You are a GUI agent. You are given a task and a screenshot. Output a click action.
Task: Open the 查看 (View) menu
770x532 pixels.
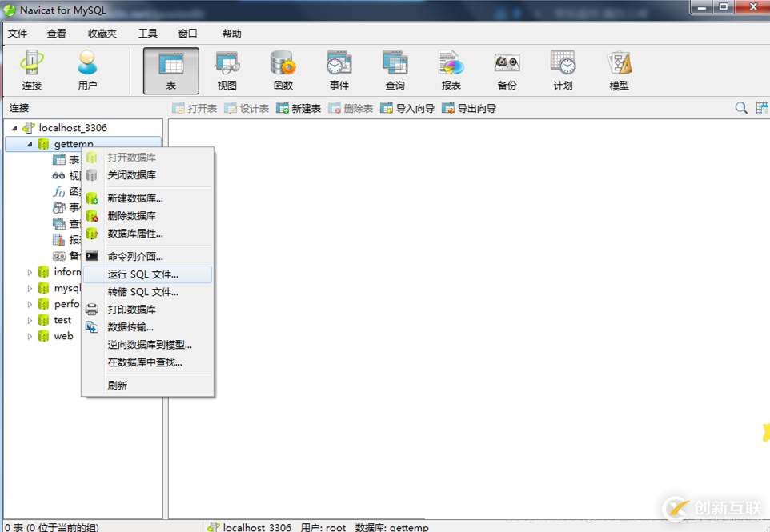coord(57,34)
